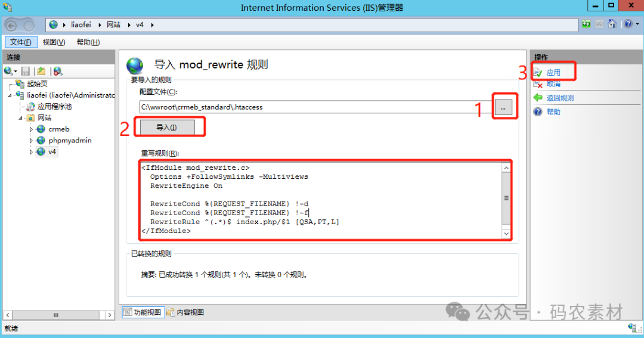Click 取消 cancel action
This screenshot has width=644, height=338.
(553, 84)
